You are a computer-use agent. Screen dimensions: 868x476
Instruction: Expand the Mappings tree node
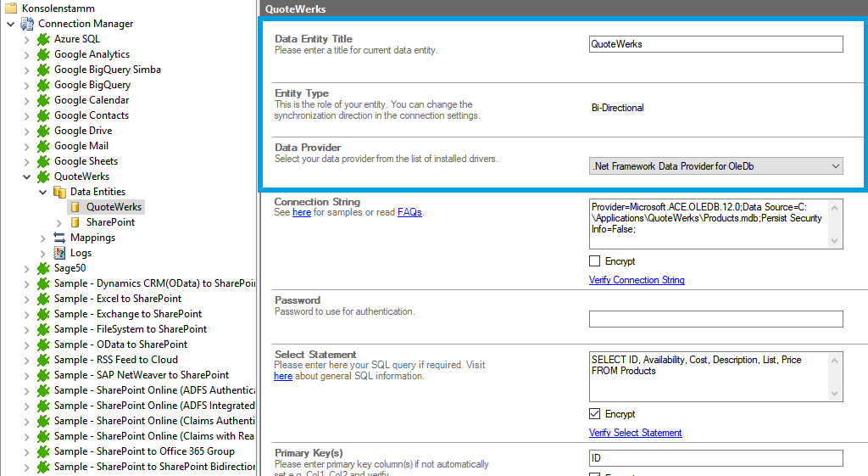(43, 238)
